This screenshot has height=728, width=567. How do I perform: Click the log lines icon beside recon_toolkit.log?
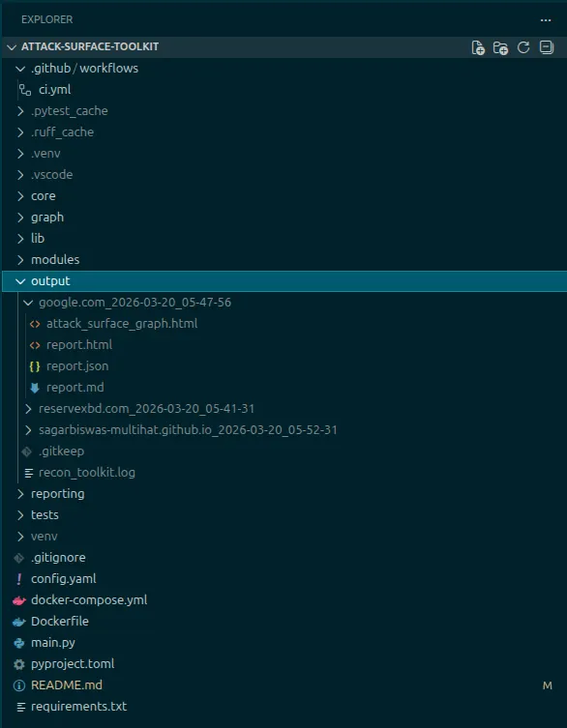pyautogui.click(x=29, y=473)
